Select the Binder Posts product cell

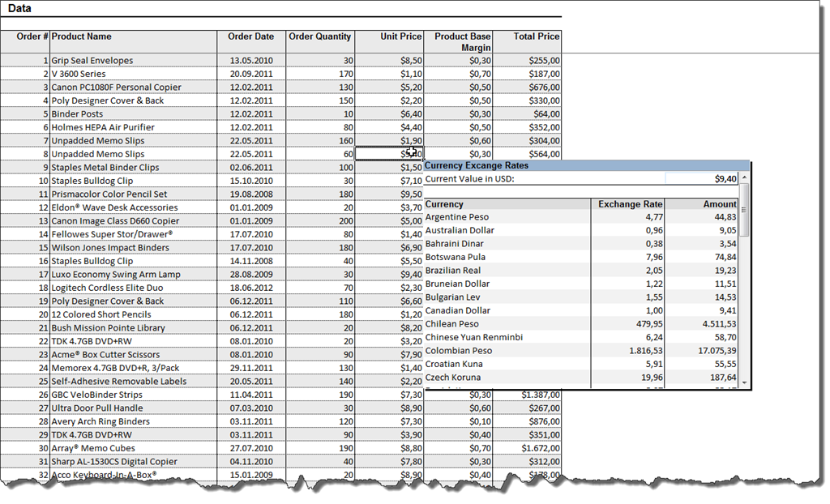pyautogui.click(x=134, y=113)
